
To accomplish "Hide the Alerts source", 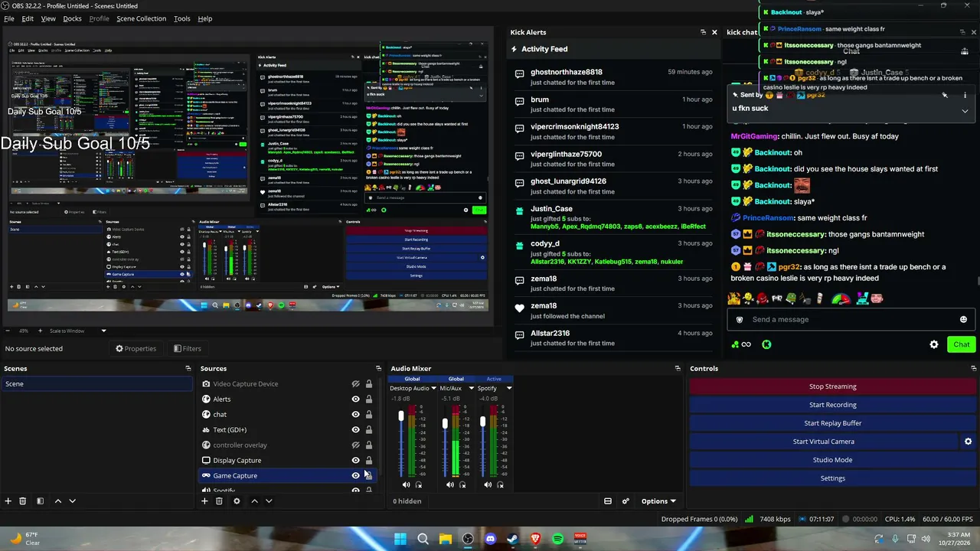I will pyautogui.click(x=355, y=399).
